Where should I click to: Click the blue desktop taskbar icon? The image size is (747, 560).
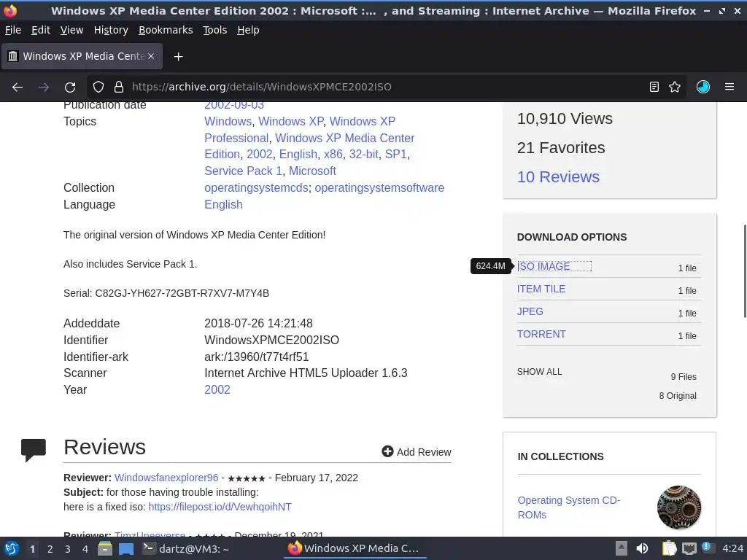pyautogui.click(x=126, y=549)
